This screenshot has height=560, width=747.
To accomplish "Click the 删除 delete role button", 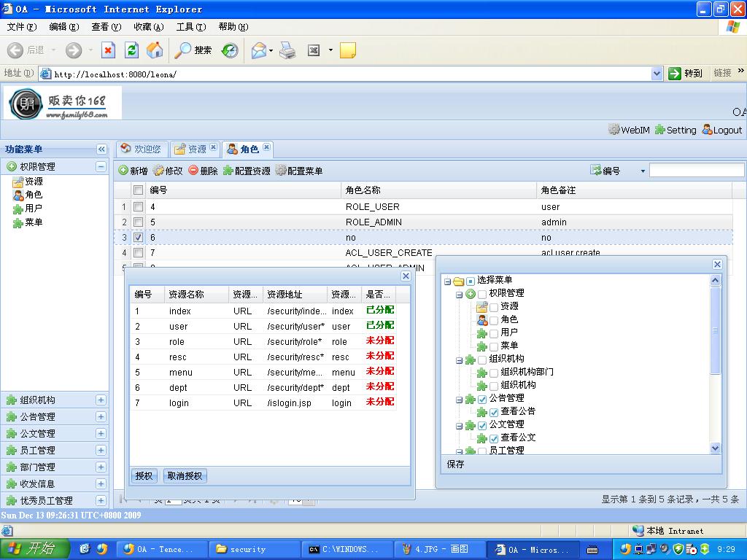I will [203, 171].
